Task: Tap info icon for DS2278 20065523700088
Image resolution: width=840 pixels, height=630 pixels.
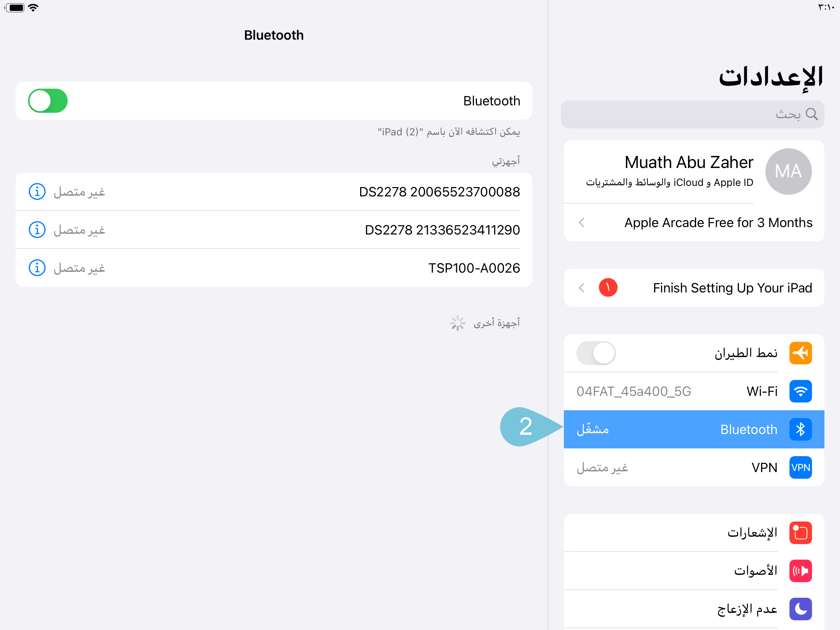Action: tap(37, 192)
